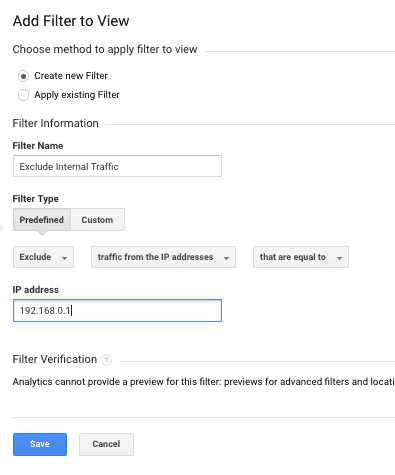This screenshot has width=395, height=475.
Task: Click the IP address field label
Action: point(36,290)
